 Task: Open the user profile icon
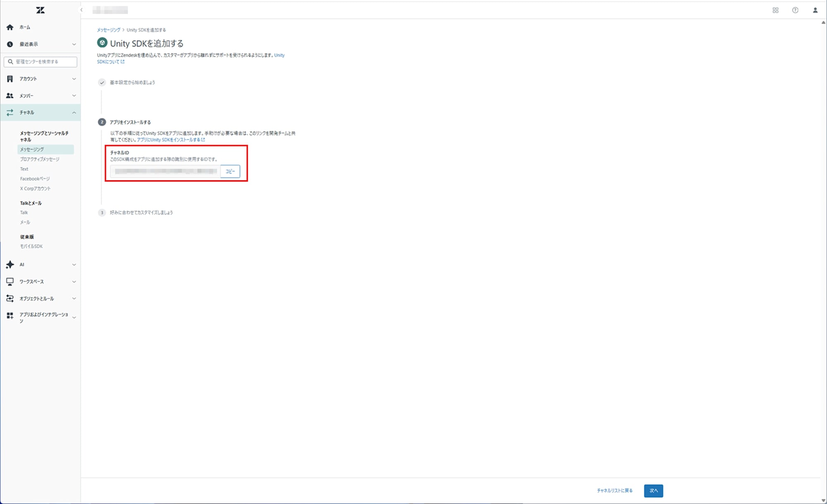pos(815,10)
